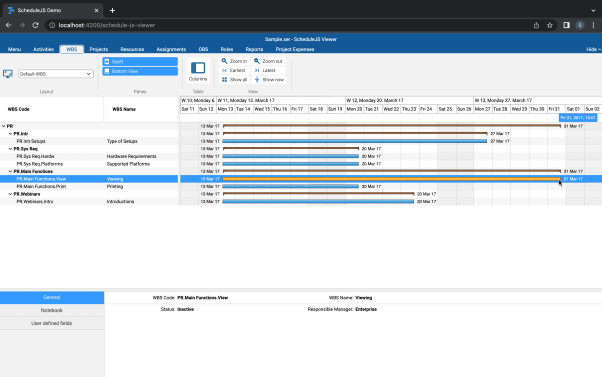
Task: Click the WBS Name column header
Action: pyautogui.click(x=141, y=109)
